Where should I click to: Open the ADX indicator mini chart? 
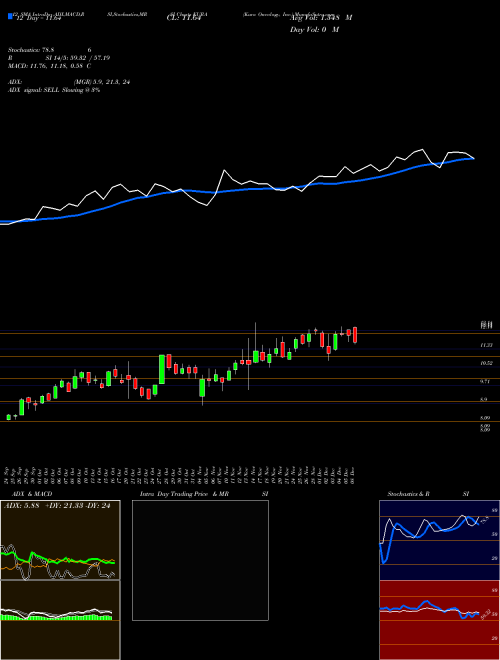click(x=60, y=540)
